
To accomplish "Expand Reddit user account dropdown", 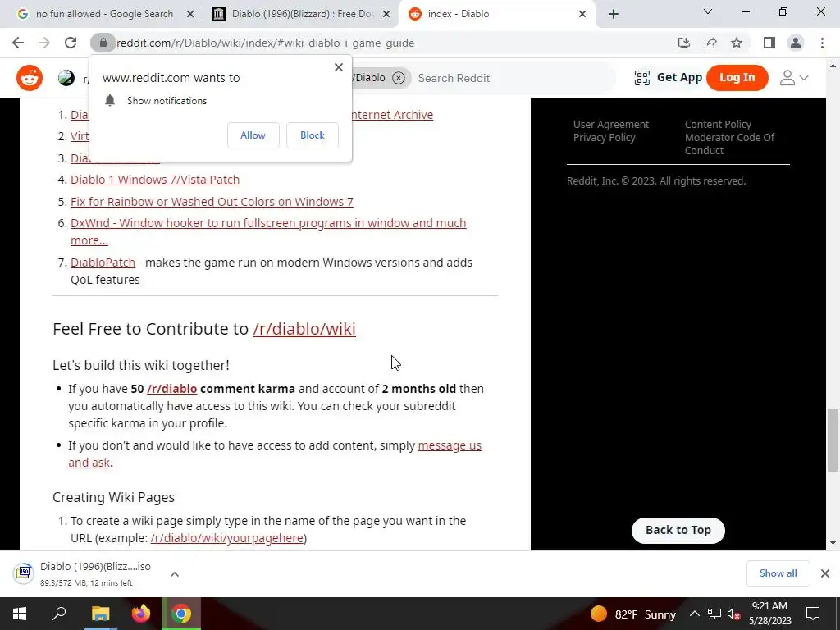I will pos(794,78).
